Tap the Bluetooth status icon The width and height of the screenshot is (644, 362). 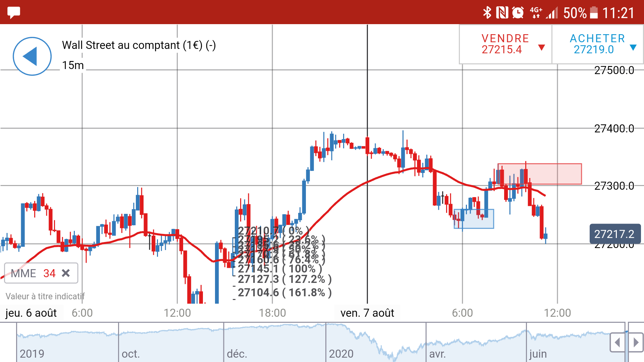click(x=487, y=13)
